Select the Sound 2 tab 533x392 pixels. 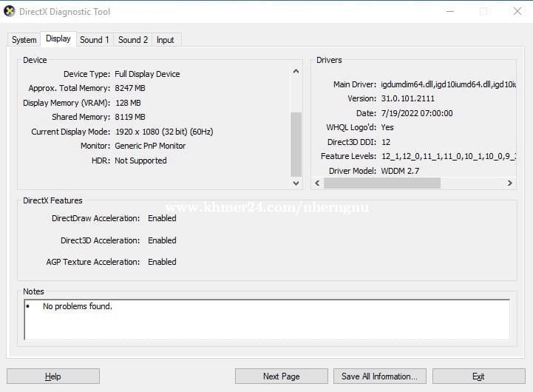133,40
